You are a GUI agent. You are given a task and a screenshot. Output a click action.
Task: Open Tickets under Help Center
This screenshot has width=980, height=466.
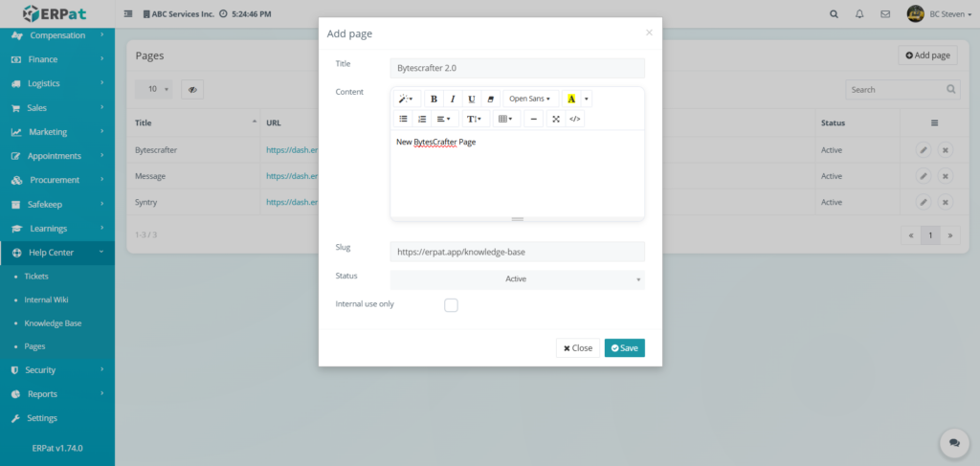(36, 277)
